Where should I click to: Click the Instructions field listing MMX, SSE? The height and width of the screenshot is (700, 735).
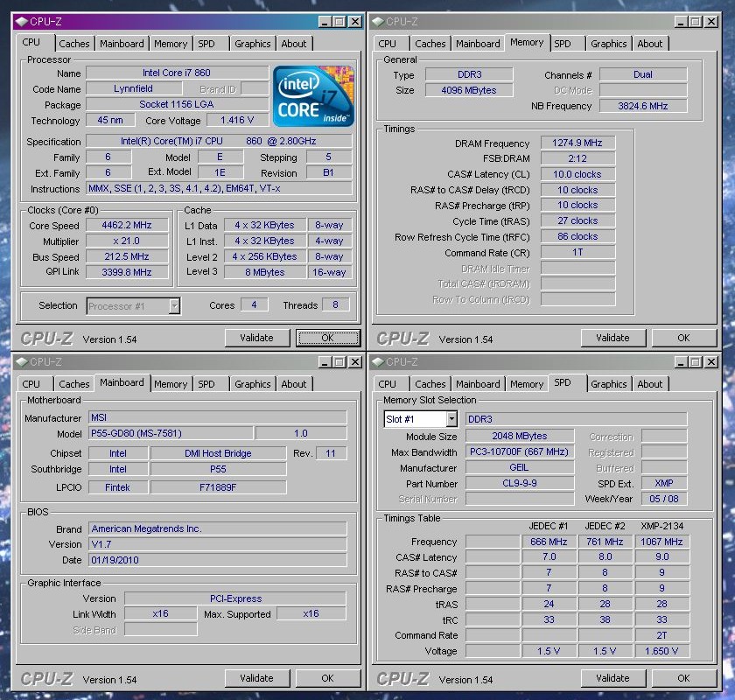[219, 188]
